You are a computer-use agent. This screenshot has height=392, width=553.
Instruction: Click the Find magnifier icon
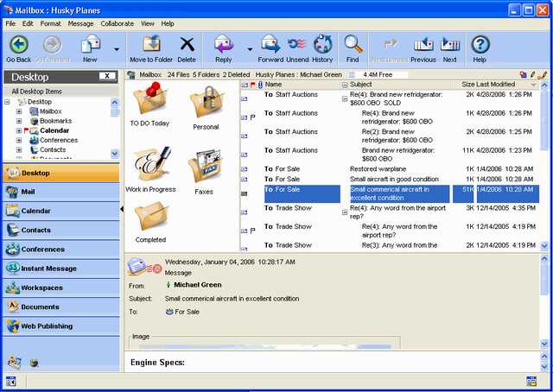tap(353, 46)
